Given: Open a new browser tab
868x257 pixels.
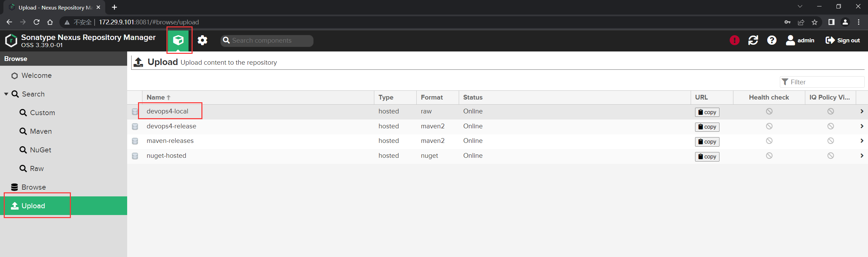Looking at the screenshot, I should pos(114,7).
